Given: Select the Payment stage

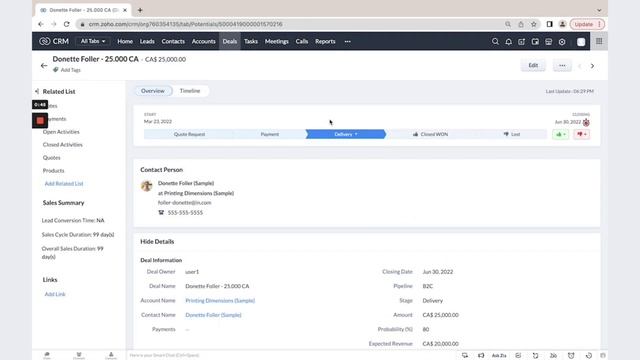Looking at the screenshot, I should (x=269, y=134).
